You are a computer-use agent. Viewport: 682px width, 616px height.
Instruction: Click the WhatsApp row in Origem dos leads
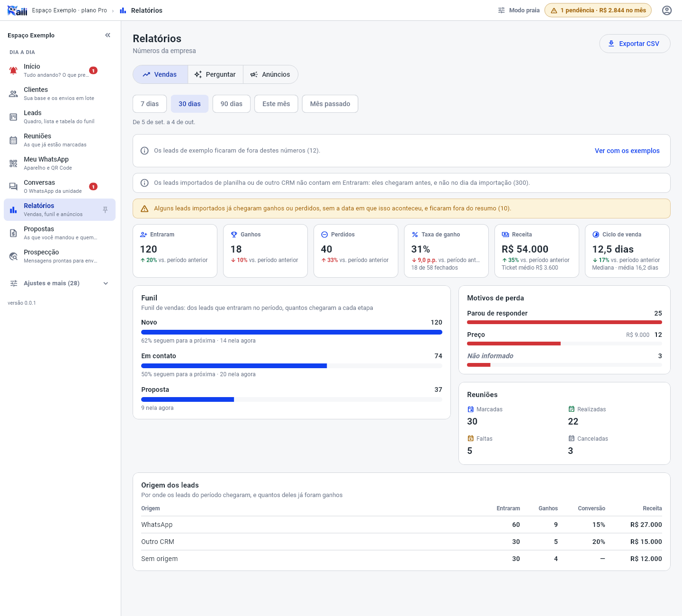point(402,525)
